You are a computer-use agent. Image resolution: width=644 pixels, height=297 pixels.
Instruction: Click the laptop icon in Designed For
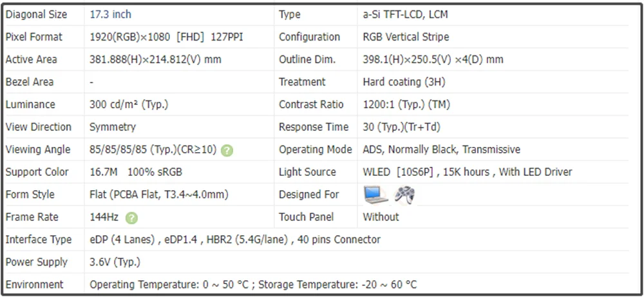coord(375,194)
